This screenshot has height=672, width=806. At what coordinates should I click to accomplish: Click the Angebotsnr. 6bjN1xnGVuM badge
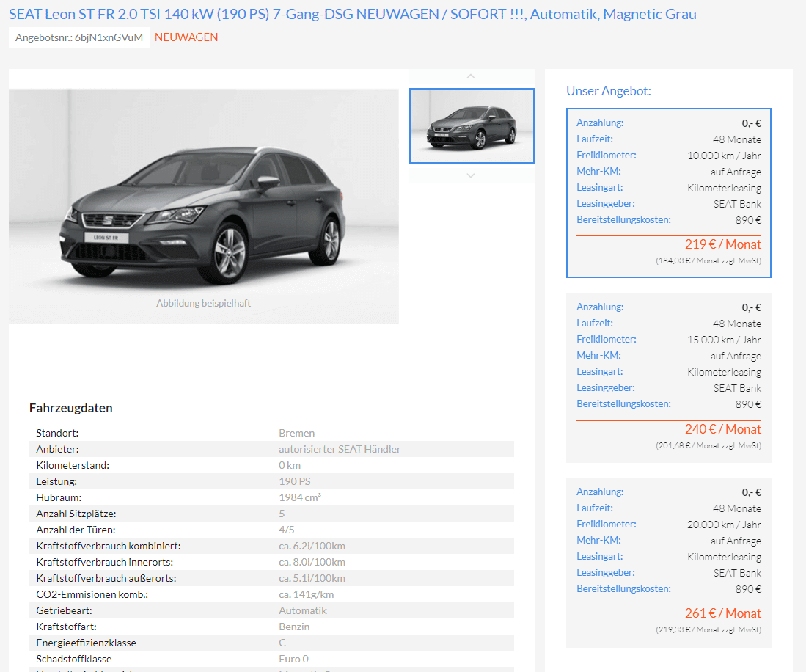pyautogui.click(x=79, y=37)
